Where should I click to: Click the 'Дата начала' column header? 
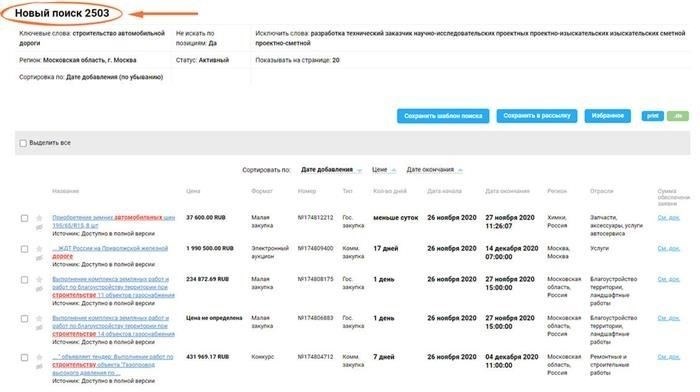click(x=444, y=191)
